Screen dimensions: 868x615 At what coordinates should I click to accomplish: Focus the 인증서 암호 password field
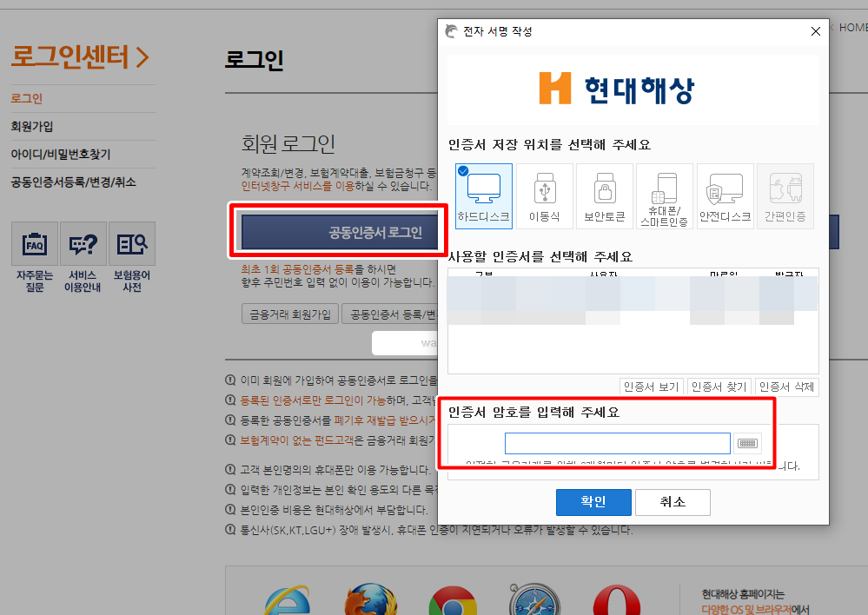pos(617,443)
